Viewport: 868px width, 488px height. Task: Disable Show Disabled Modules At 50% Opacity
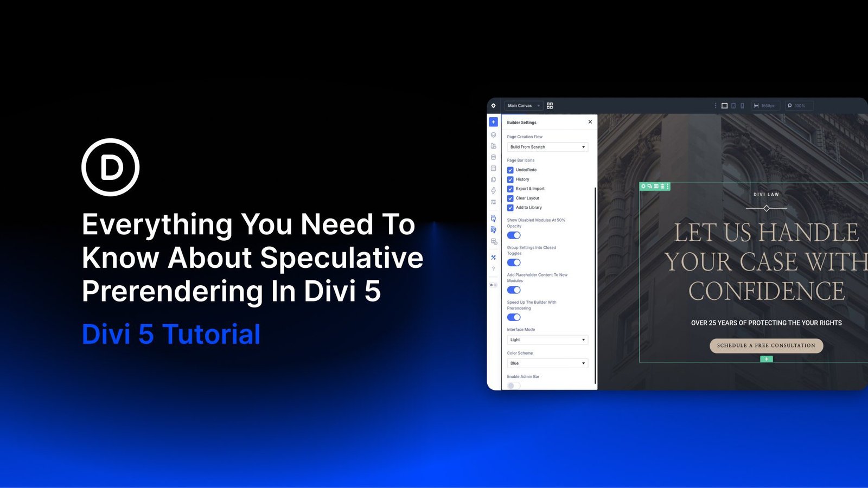513,235
